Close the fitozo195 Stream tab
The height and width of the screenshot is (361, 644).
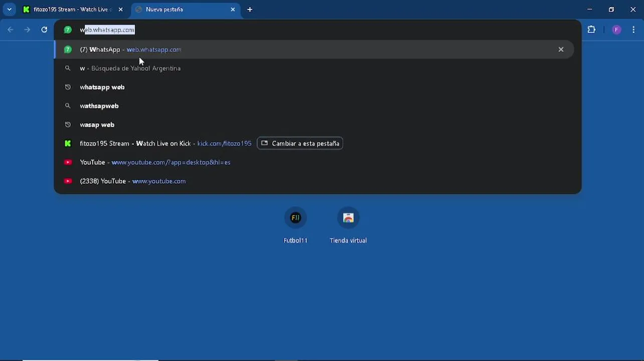(120, 10)
